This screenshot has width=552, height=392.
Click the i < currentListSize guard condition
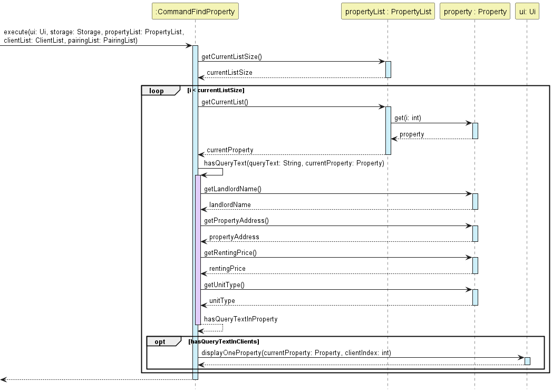tap(216, 90)
